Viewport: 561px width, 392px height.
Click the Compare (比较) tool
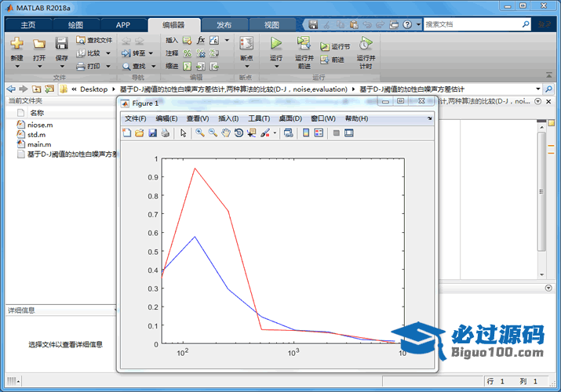click(89, 53)
